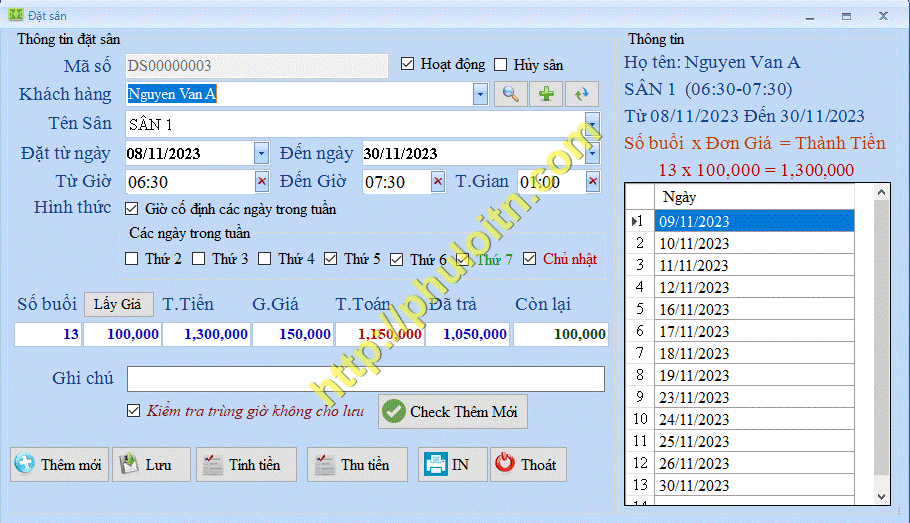Image resolution: width=910 pixels, height=523 pixels.
Task: Click the Thoát exit button
Action: click(527, 465)
